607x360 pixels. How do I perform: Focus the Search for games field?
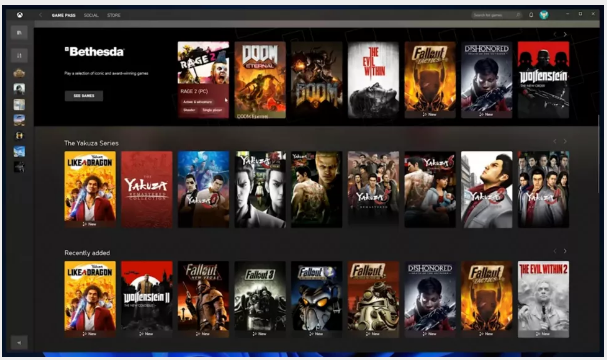click(x=493, y=15)
